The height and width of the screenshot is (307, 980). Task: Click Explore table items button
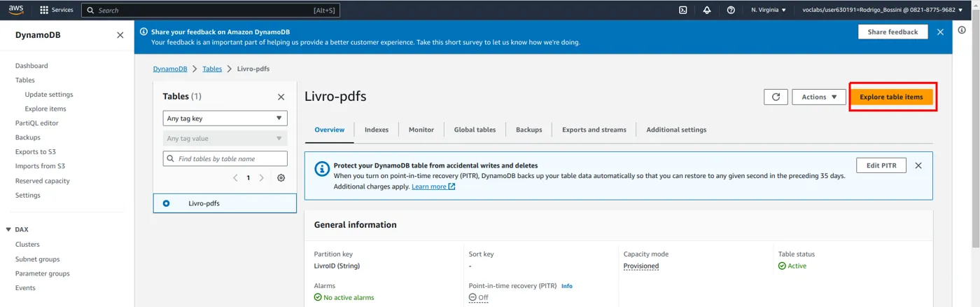click(891, 97)
